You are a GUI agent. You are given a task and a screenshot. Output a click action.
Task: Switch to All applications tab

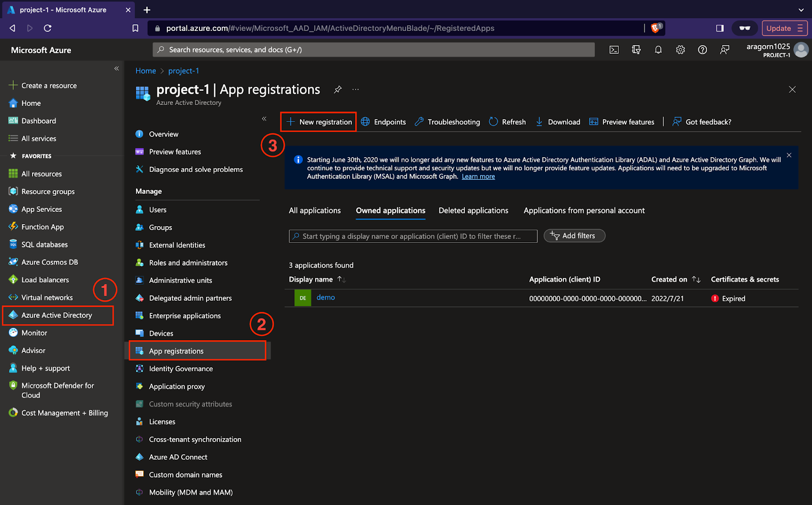point(315,210)
